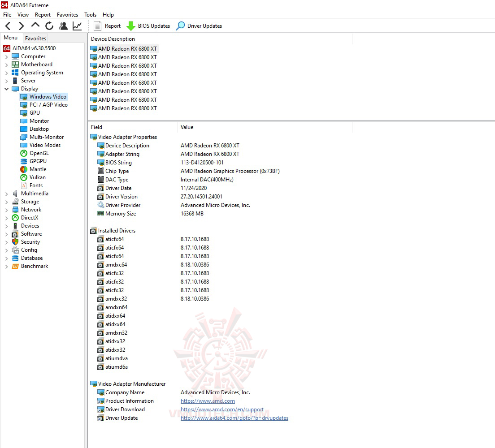
Task: Expand the Operating System tree node
Action: [6, 73]
